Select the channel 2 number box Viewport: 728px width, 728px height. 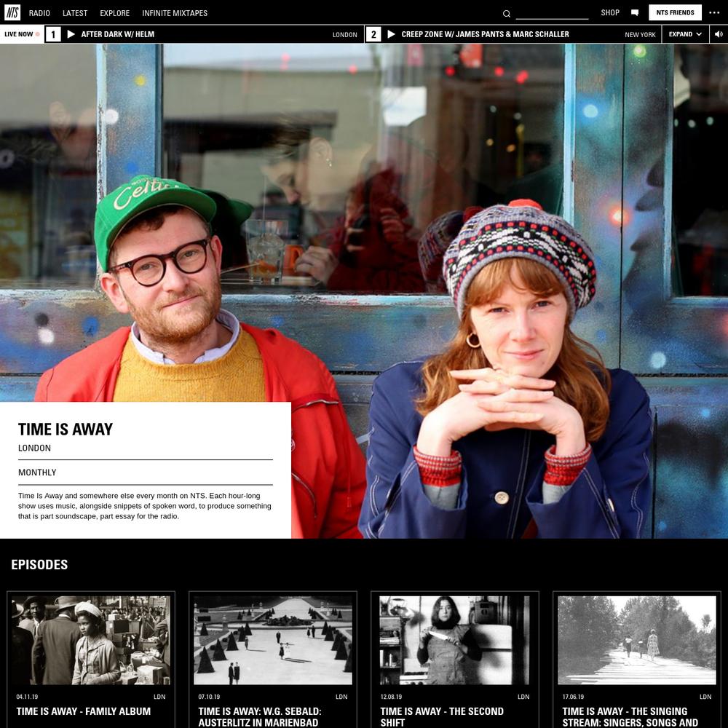[373, 34]
